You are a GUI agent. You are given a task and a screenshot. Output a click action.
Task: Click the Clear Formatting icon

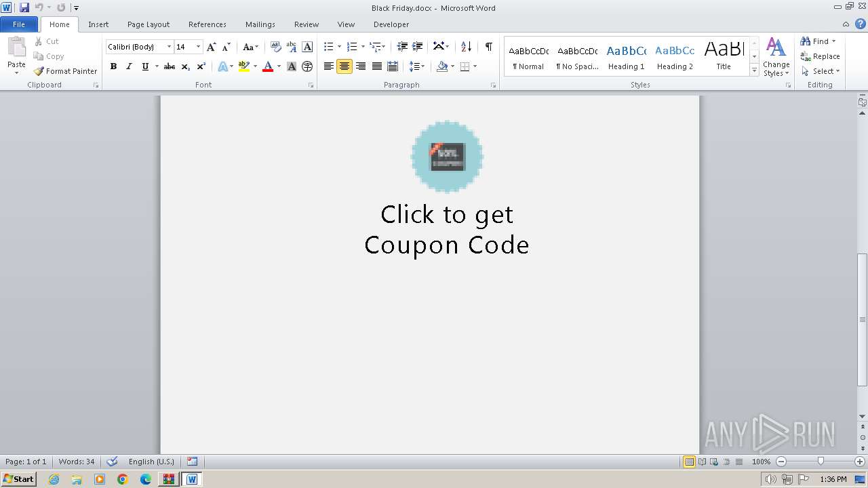pos(275,47)
